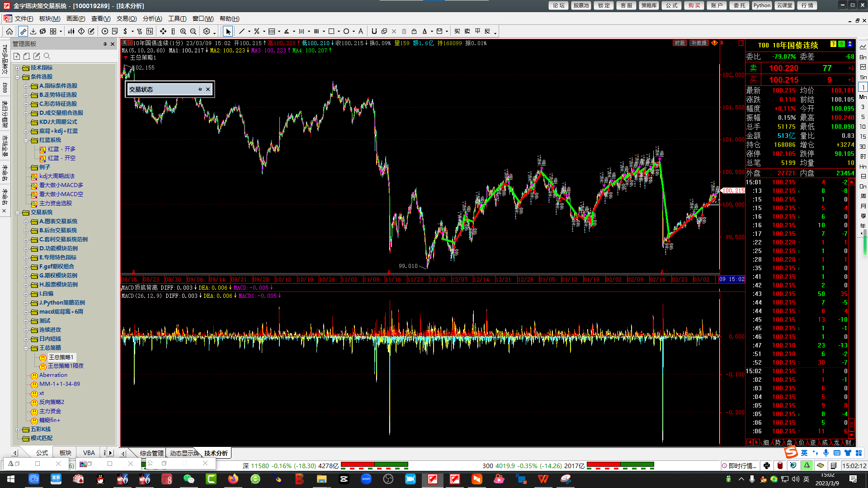
Task: Click the yellow 下 icon in quote header
Action: pos(833,44)
